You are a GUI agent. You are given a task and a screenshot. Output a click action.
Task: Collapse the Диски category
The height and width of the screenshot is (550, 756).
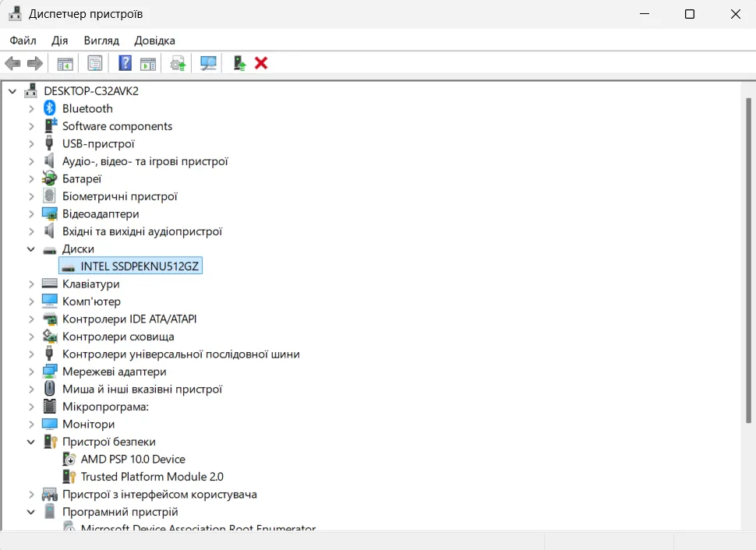[x=31, y=249]
